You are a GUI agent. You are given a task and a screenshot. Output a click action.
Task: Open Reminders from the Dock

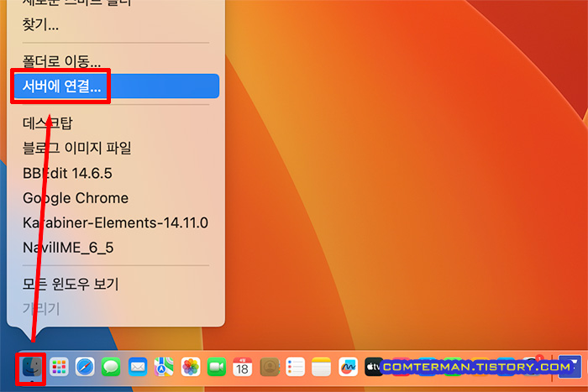(295, 367)
